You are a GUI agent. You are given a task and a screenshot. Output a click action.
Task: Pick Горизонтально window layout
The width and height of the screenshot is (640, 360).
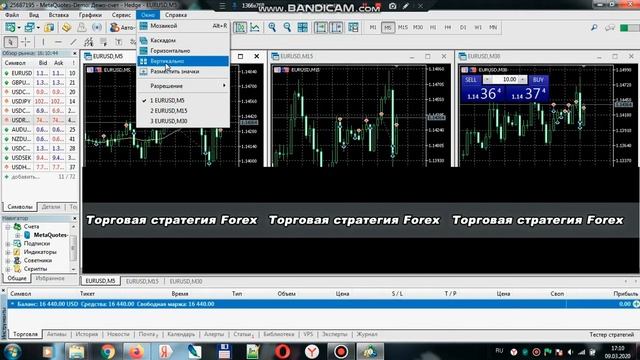click(x=183, y=51)
